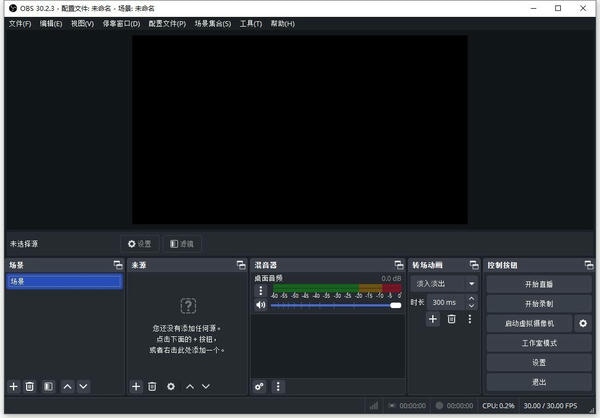Image resolution: width=600 pixels, height=418 pixels.
Task: Click 滤镜 filters button in source toolbar
Action: 182,244
